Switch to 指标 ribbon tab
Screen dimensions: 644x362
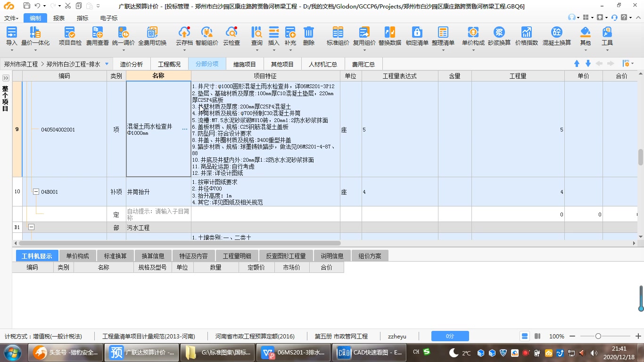point(83,18)
